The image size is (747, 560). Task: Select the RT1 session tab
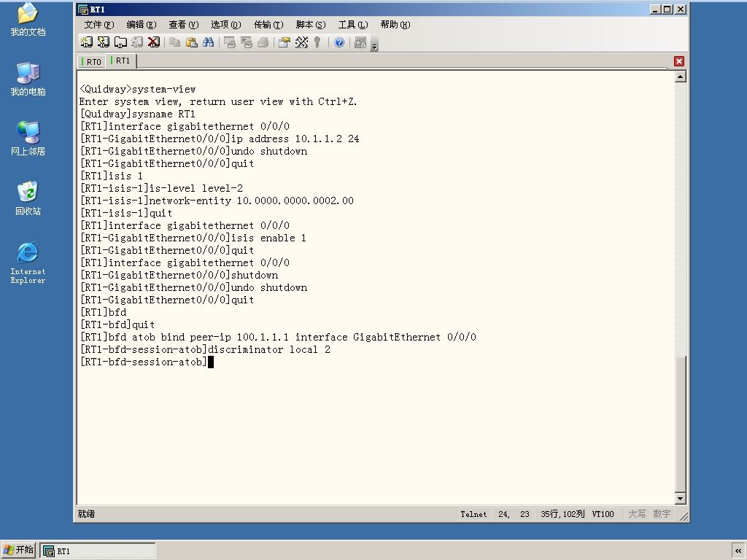tap(121, 61)
